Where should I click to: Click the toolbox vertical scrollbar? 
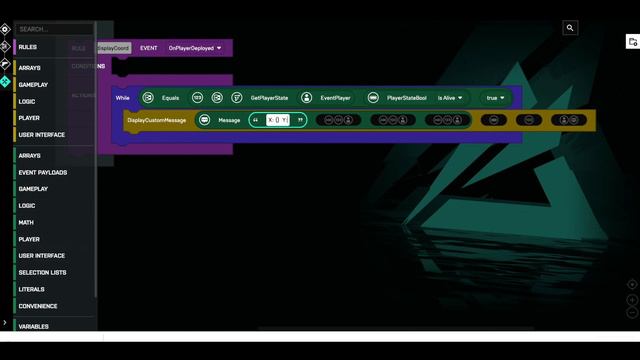(x=96, y=159)
